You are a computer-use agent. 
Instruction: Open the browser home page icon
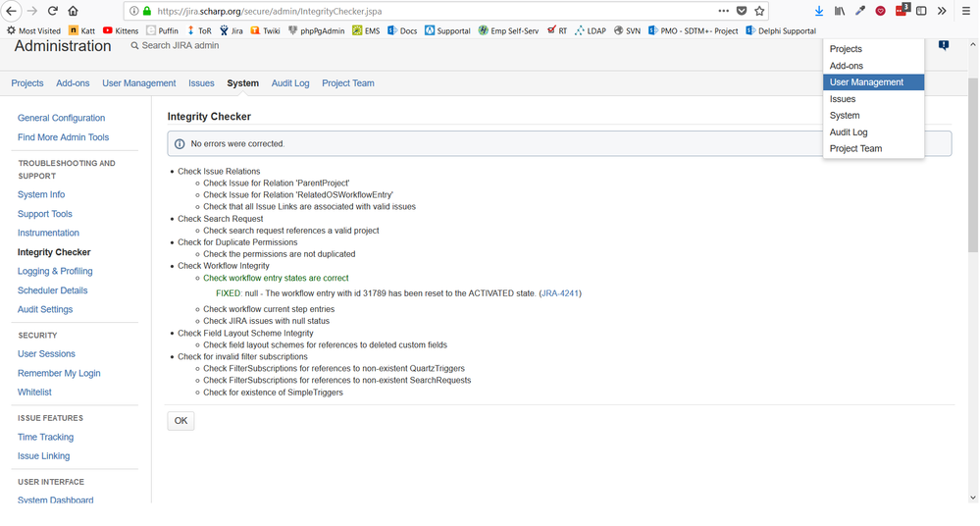(x=74, y=11)
